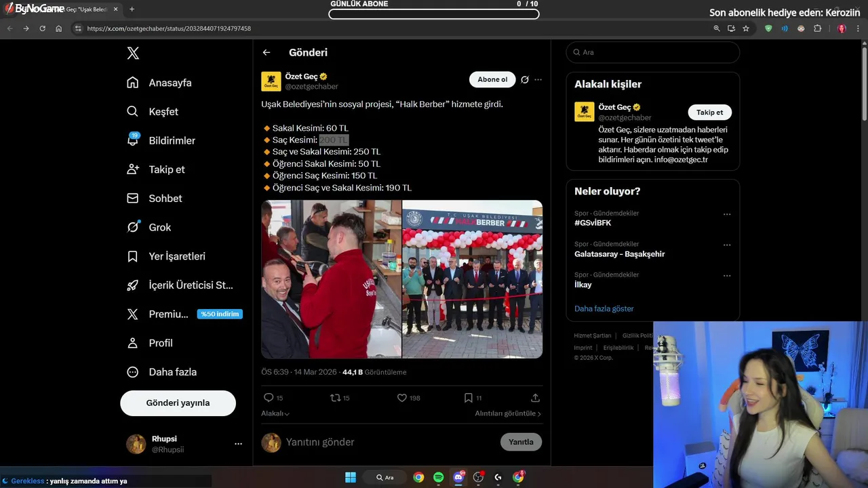Click Alıntıları görüntüle link
Screen dimensions: 868x488
click(x=508, y=413)
